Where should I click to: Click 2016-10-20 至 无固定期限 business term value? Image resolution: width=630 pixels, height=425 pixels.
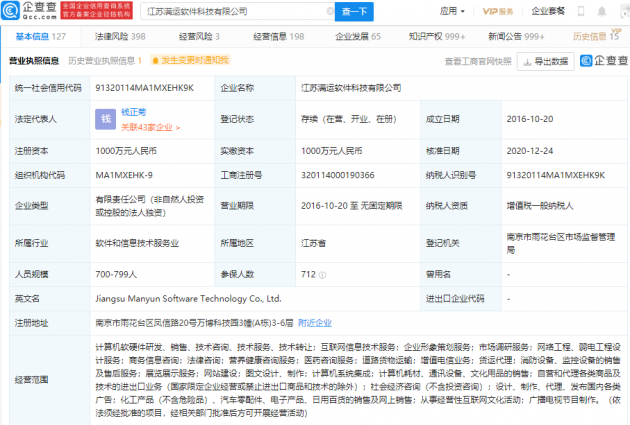[352, 206]
